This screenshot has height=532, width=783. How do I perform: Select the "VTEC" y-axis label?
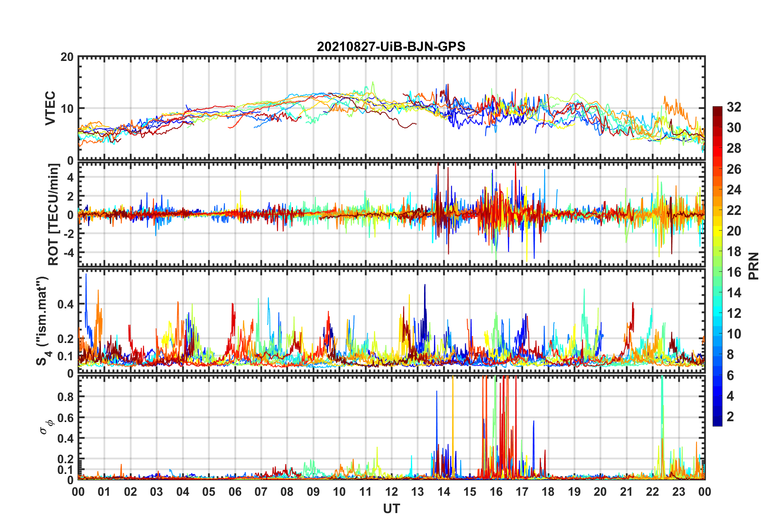pyautogui.click(x=50, y=108)
